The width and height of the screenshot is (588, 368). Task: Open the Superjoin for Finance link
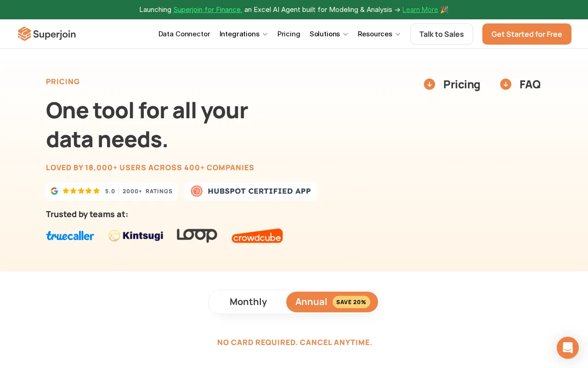pyautogui.click(x=208, y=9)
